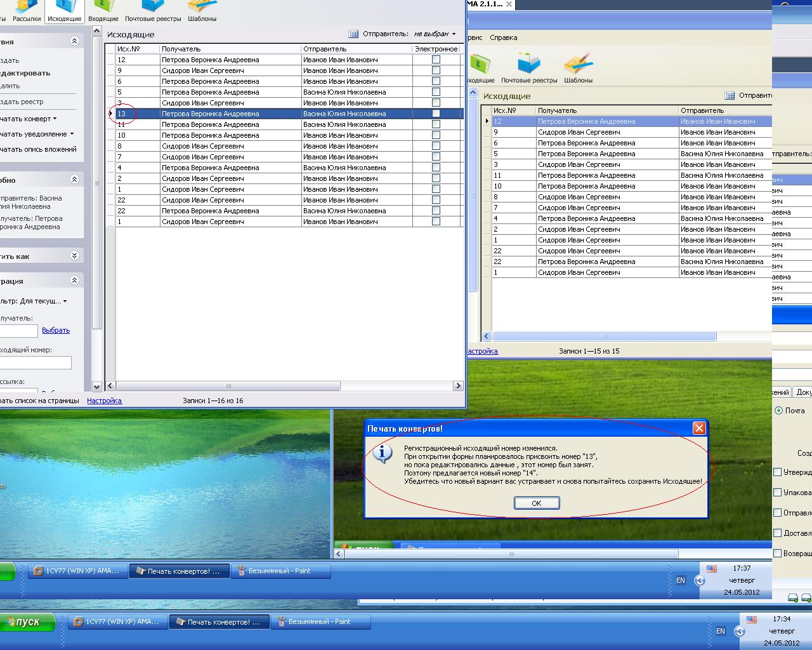Click the grid icon beside Отправитель: не выбран
The image size is (812, 650).
tap(353, 34)
